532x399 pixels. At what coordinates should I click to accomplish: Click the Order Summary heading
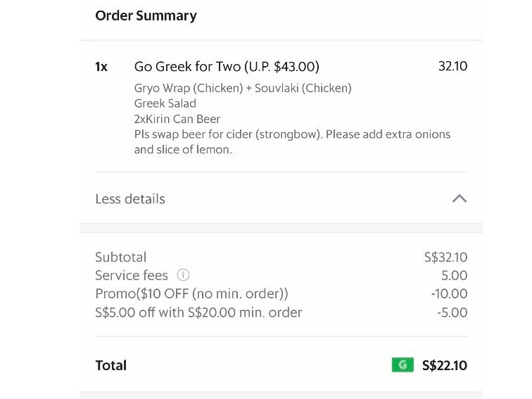(146, 15)
